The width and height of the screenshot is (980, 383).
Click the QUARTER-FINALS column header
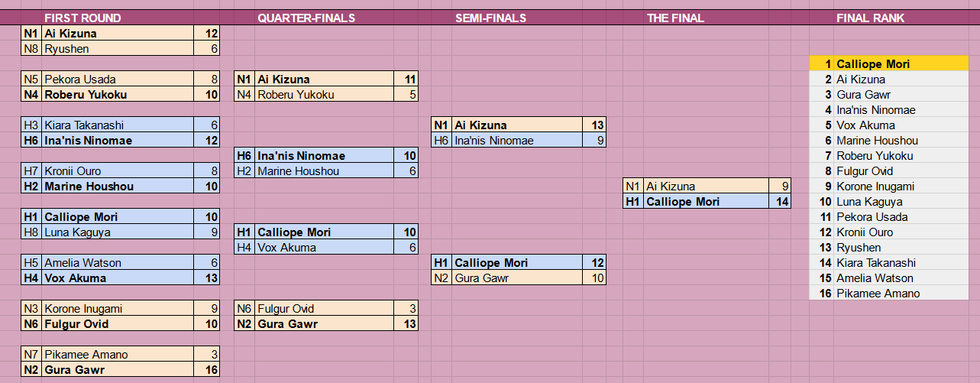click(x=306, y=18)
